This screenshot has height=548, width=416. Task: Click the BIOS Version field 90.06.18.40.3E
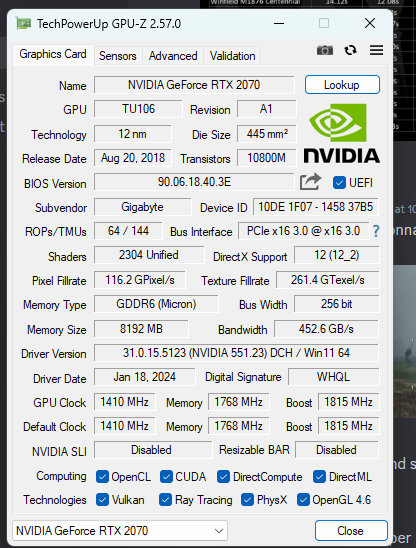click(194, 182)
